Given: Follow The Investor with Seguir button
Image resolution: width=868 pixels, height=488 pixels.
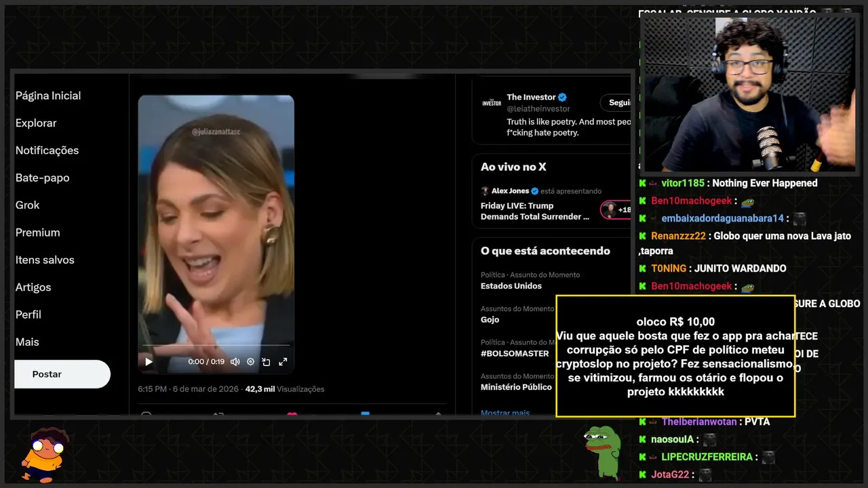Looking at the screenshot, I should coord(616,103).
